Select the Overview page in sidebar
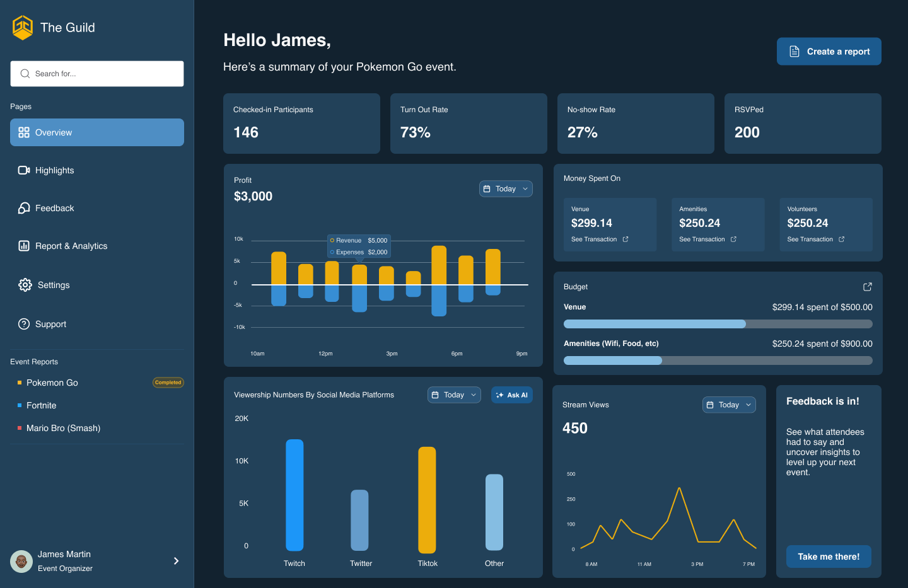Screen dimensions: 908x588 (x=97, y=132)
